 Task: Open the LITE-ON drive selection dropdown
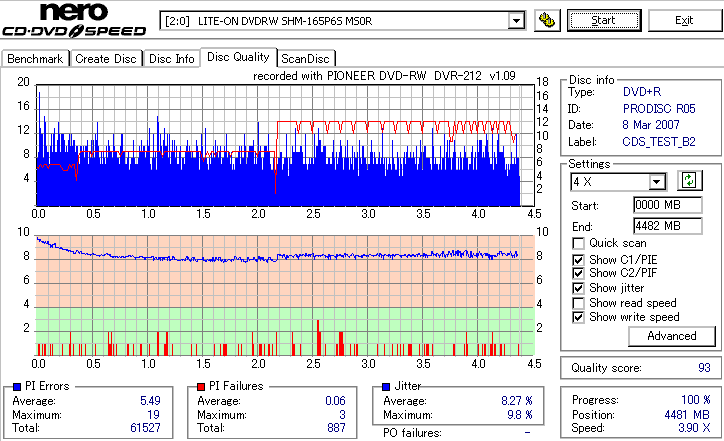[x=516, y=21]
